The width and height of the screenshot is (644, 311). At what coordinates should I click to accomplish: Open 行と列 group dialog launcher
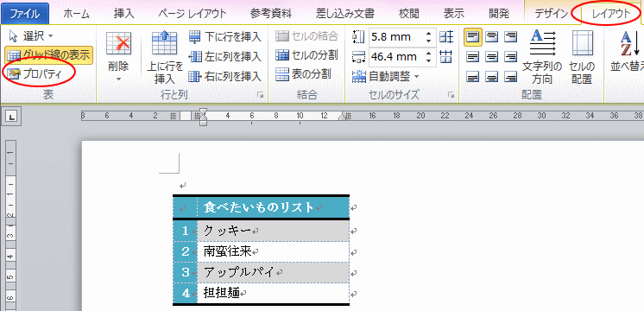click(260, 95)
